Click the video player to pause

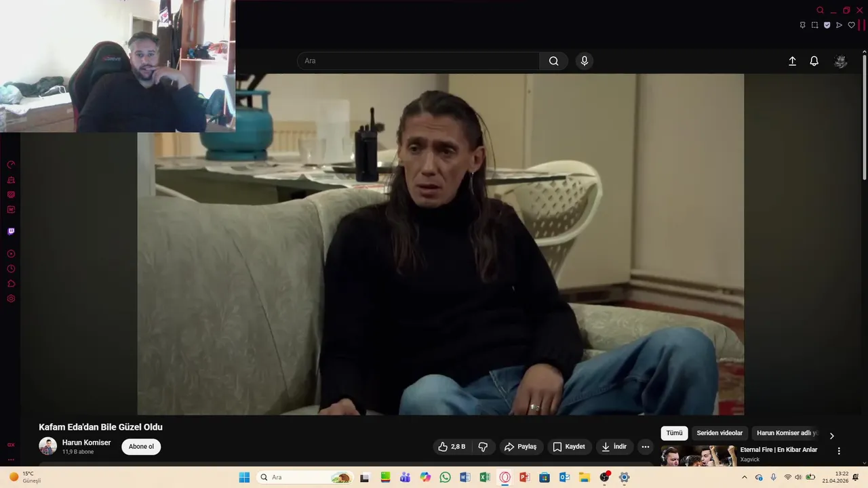pyautogui.click(x=441, y=244)
